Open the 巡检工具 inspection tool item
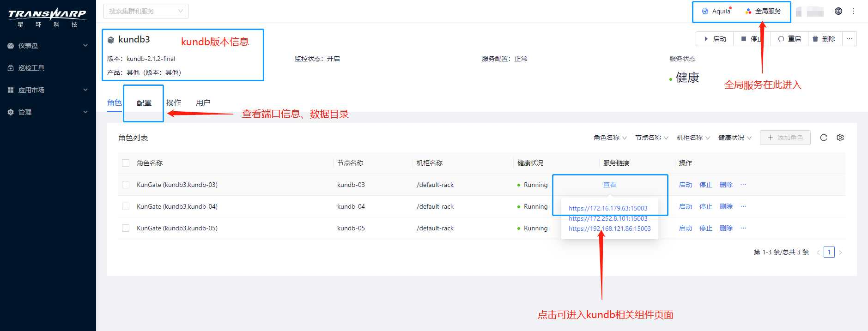 (x=31, y=68)
